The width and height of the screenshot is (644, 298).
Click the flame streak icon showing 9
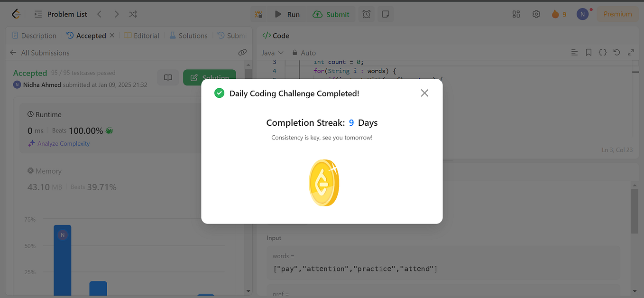point(559,14)
